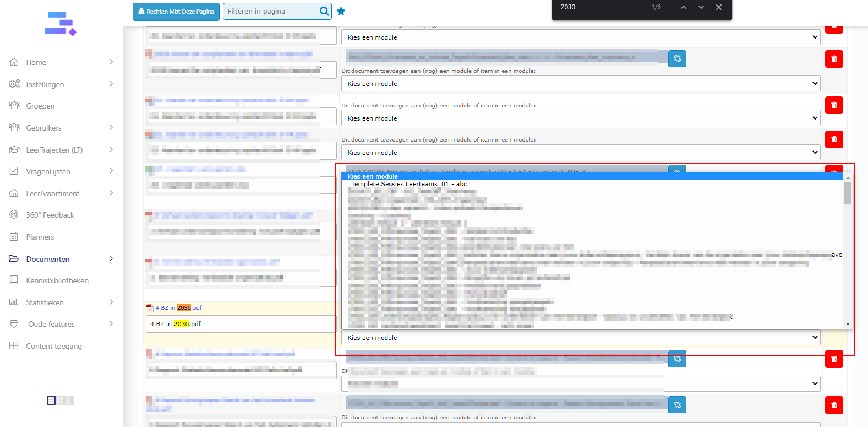Click the Rechten Mbt Deze Pagina button

point(176,12)
